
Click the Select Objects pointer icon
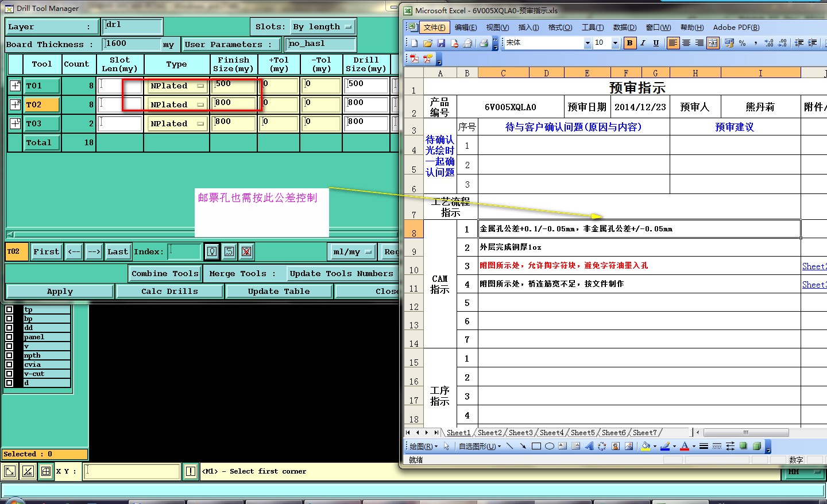coord(446,446)
